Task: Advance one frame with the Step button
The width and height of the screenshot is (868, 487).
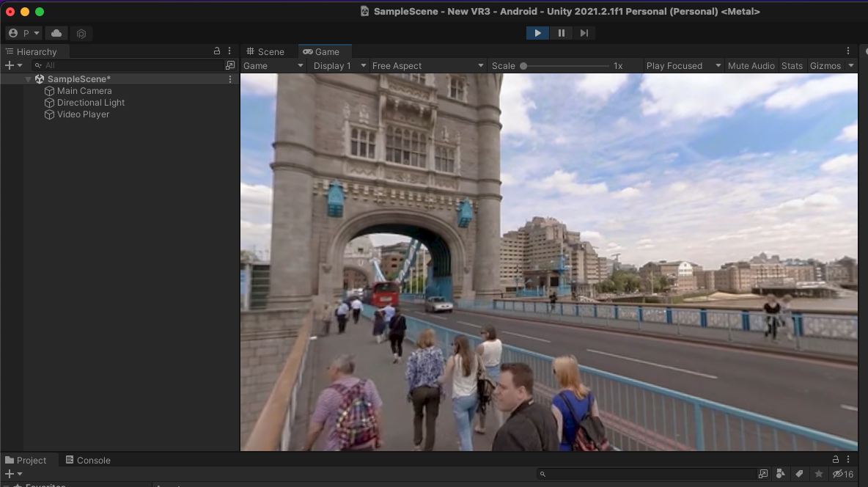Action: pyautogui.click(x=584, y=33)
